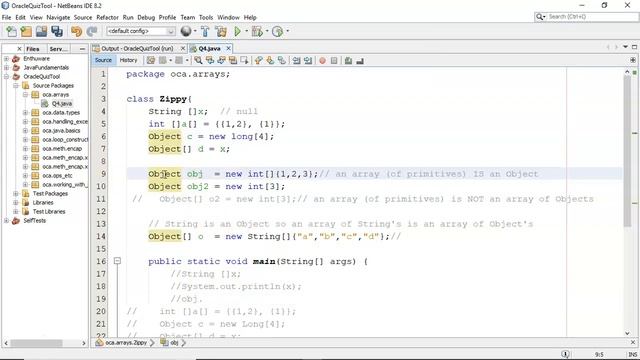This screenshot has width=640, height=360.
Task: Open the Window menu
Action: coord(228,17)
